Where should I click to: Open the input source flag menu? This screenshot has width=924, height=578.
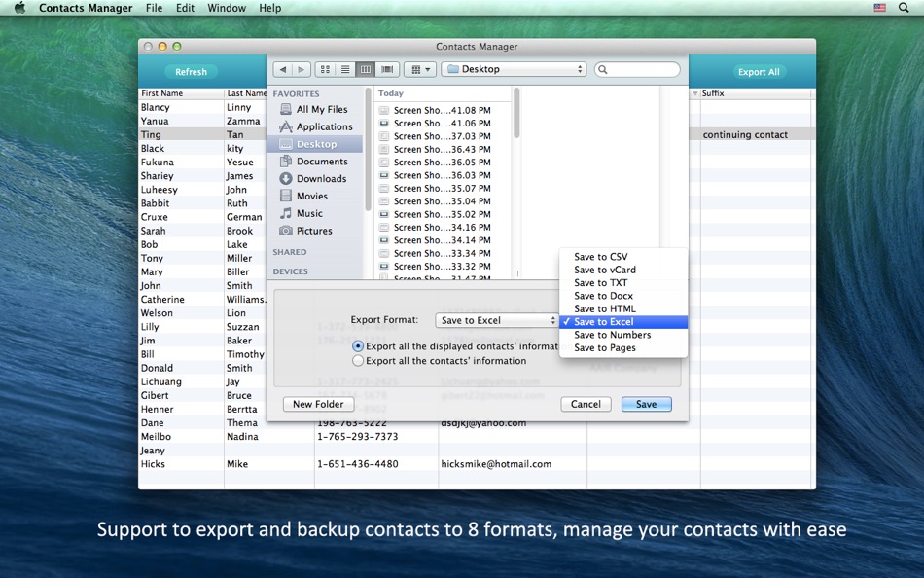pyautogui.click(x=880, y=8)
